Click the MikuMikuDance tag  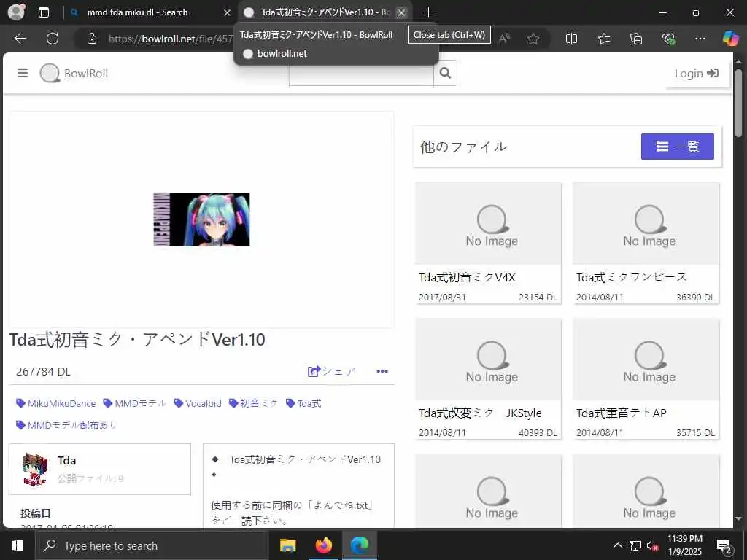pos(55,403)
